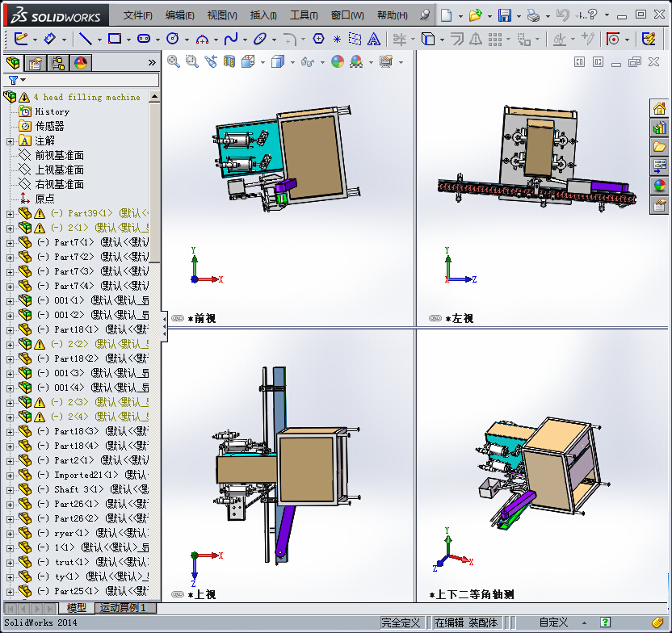Click the Save icon in title bar
The width and height of the screenshot is (672, 633).
(505, 15)
